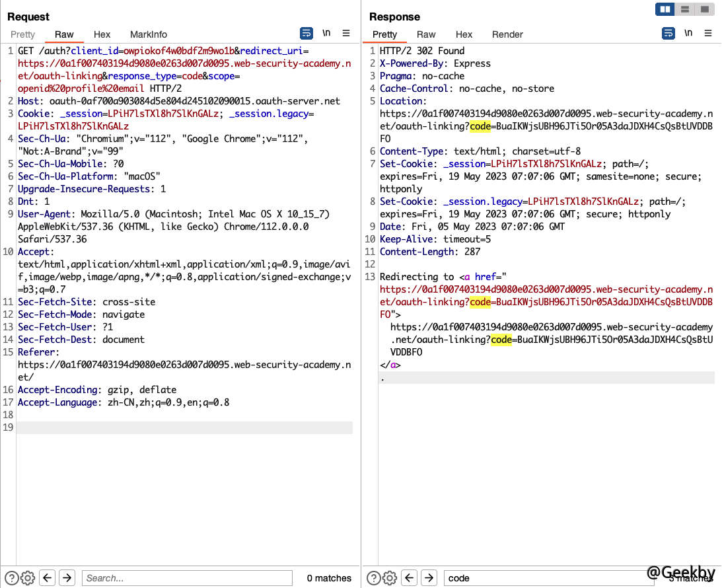This screenshot has width=722, height=588.
Task: Switch the Request view to the Pretty tab
Action: tap(22, 34)
